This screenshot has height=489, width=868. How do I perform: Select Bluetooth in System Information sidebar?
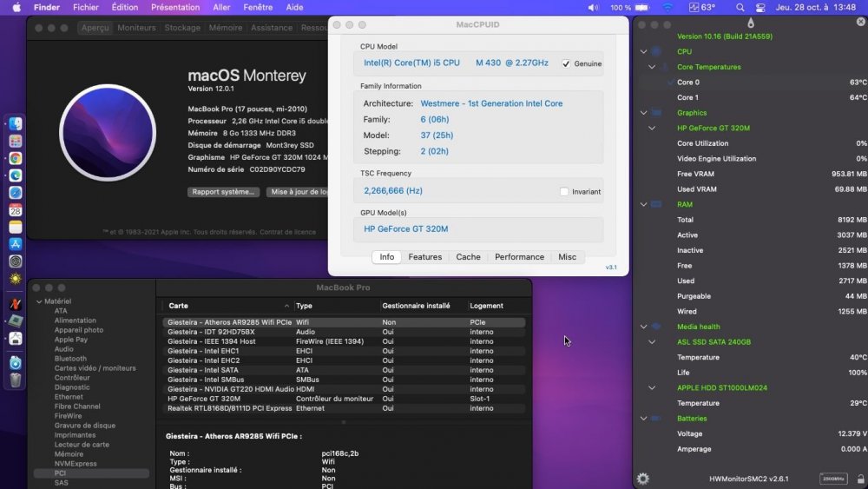(x=70, y=359)
